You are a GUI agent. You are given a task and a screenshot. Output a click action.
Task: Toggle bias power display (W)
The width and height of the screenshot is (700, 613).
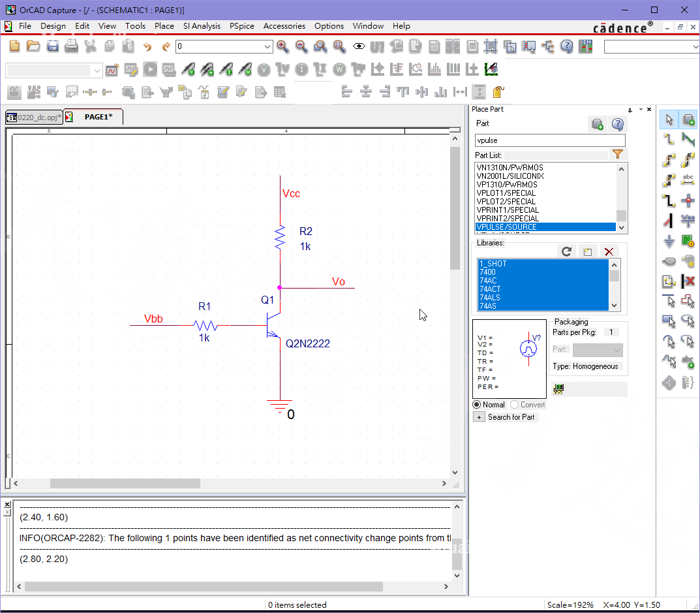(x=339, y=70)
